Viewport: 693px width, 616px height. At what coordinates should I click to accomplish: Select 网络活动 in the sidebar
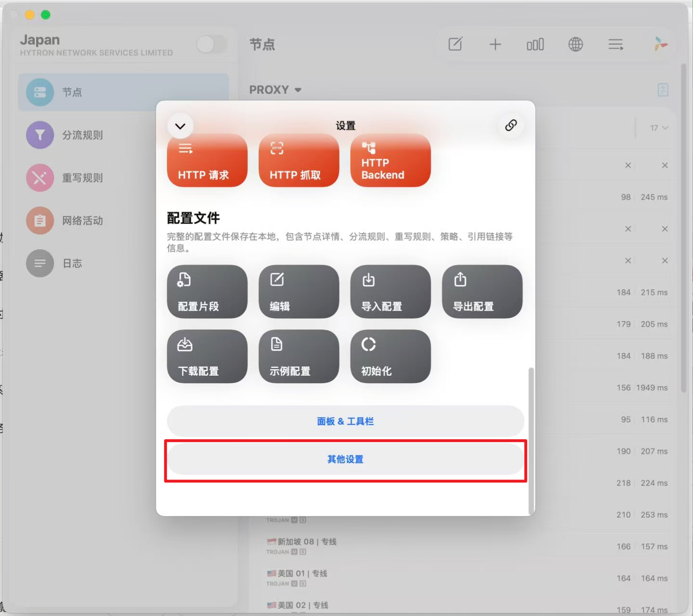(123, 221)
